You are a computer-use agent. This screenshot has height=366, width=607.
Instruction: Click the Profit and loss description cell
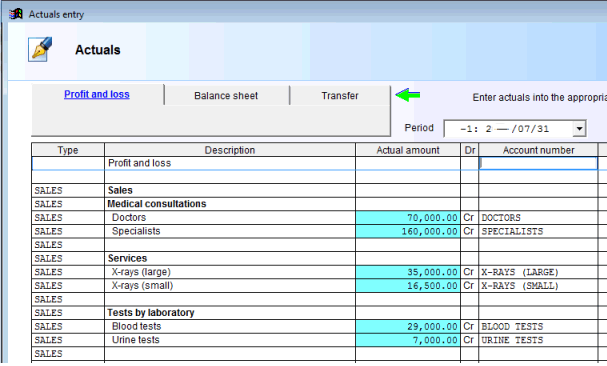[x=230, y=163]
